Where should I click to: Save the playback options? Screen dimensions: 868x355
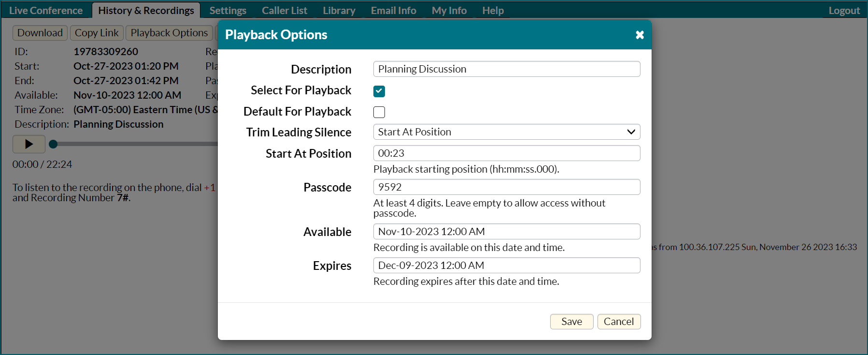pos(571,322)
